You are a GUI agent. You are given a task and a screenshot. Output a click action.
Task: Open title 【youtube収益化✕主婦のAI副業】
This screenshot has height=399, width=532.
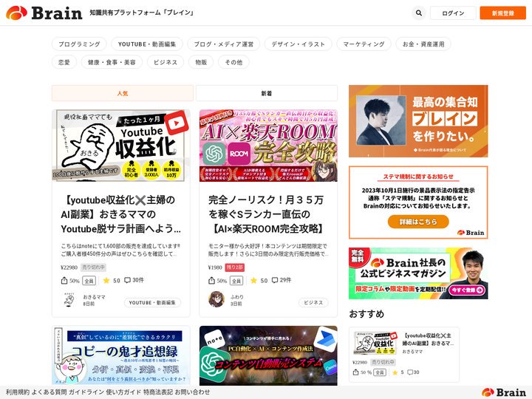(x=120, y=214)
